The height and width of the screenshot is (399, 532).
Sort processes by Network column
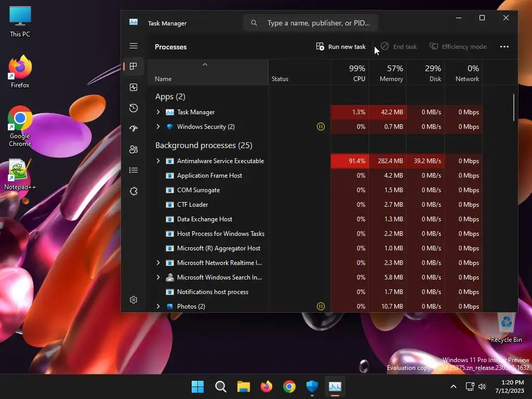point(464,73)
